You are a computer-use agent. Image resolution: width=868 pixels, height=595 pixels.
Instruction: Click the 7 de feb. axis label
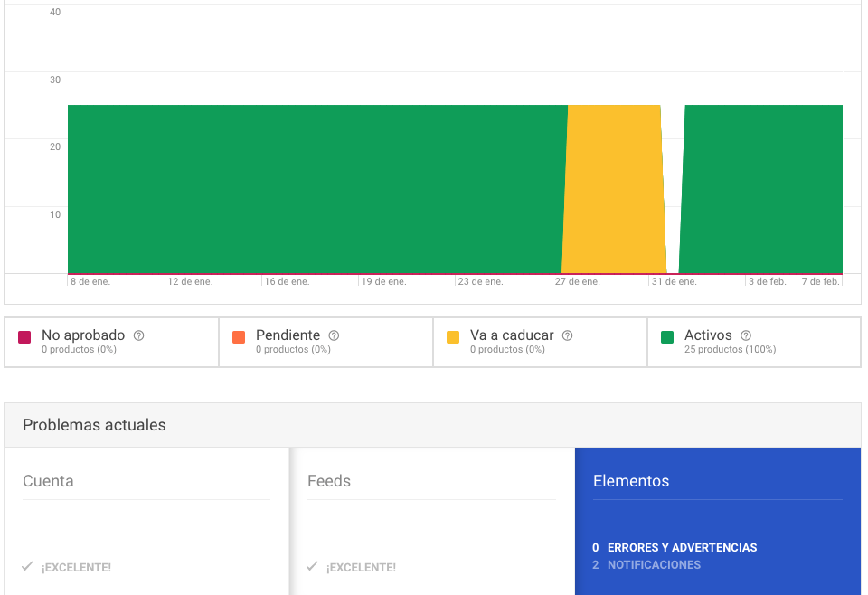820,282
